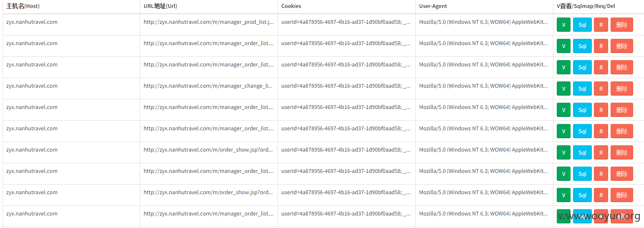Click the 主机名(Host) column header

(x=23, y=6)
